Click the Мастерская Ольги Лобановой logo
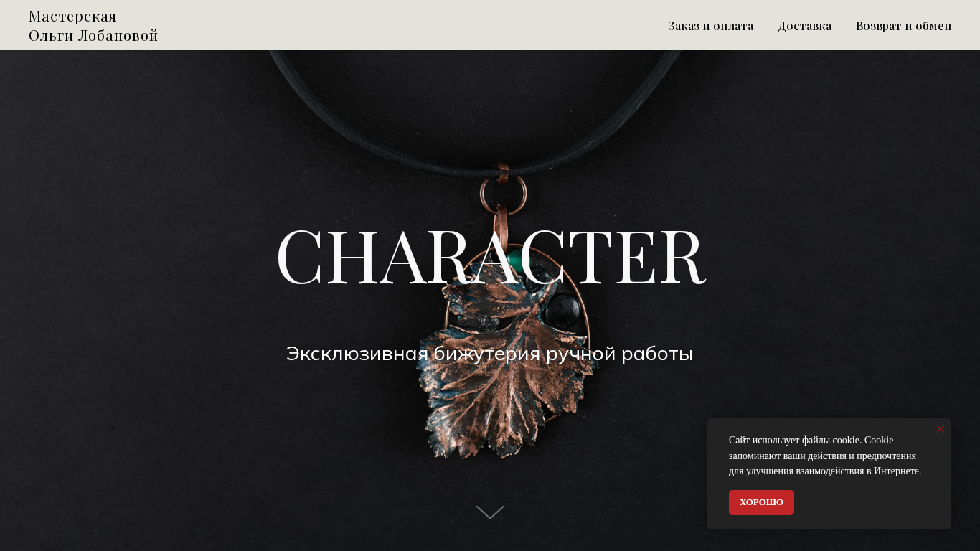This screenshot has width=980, height=551. click(93, 26)
